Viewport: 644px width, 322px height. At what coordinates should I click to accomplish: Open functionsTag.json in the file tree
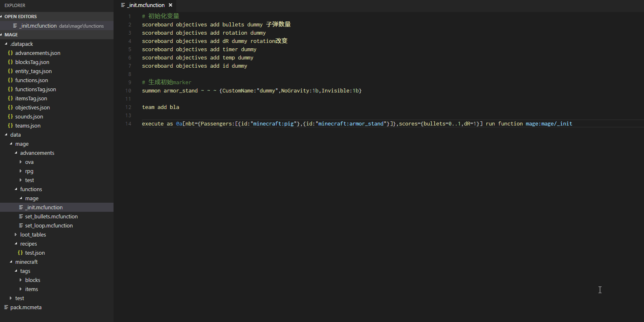point(36,90)
